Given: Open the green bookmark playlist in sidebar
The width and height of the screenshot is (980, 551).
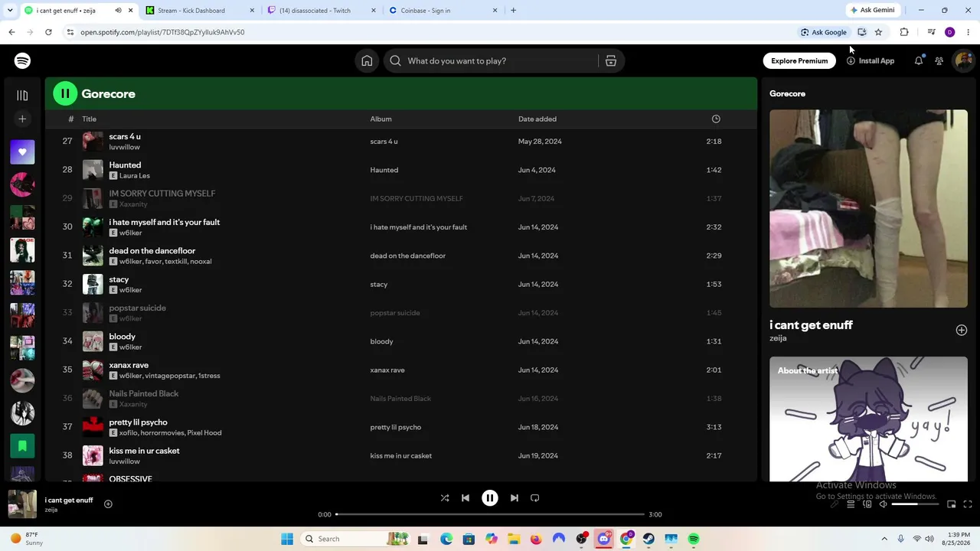Looking at the screenshot, I should click(22, 445).
